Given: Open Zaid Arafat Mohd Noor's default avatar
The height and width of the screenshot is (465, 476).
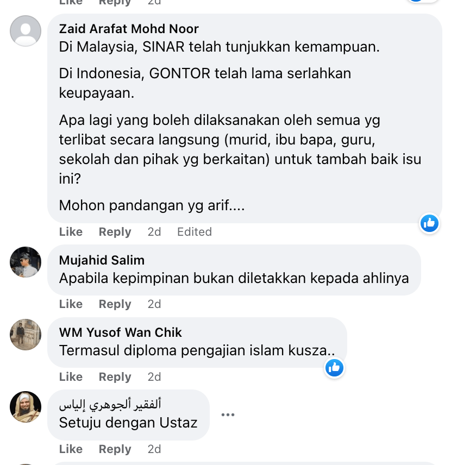Looking at the screenshot, I should 26,30.
